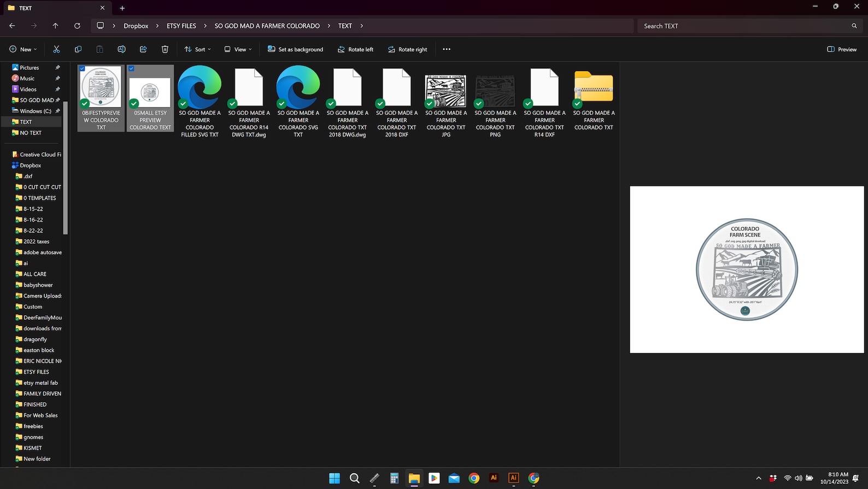Click the Rename icon in toolbar
The height and width of the screenshot is (489, 868).
[121, 49]
